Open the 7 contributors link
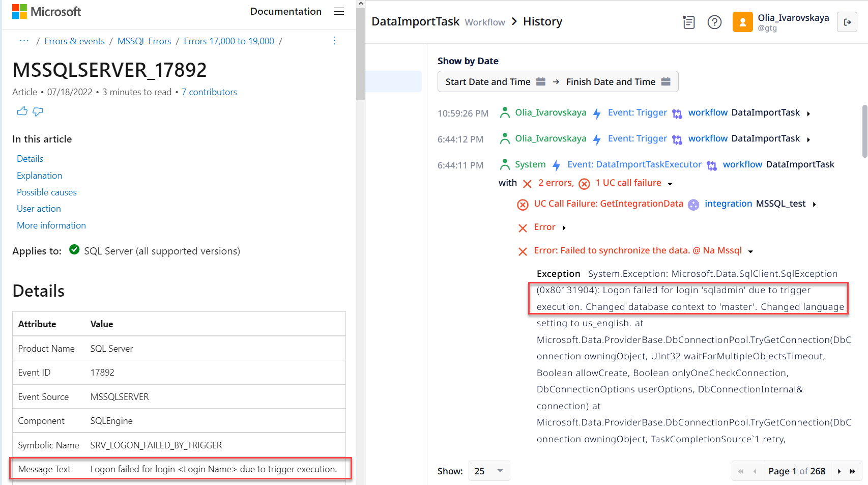 [209, 92]
